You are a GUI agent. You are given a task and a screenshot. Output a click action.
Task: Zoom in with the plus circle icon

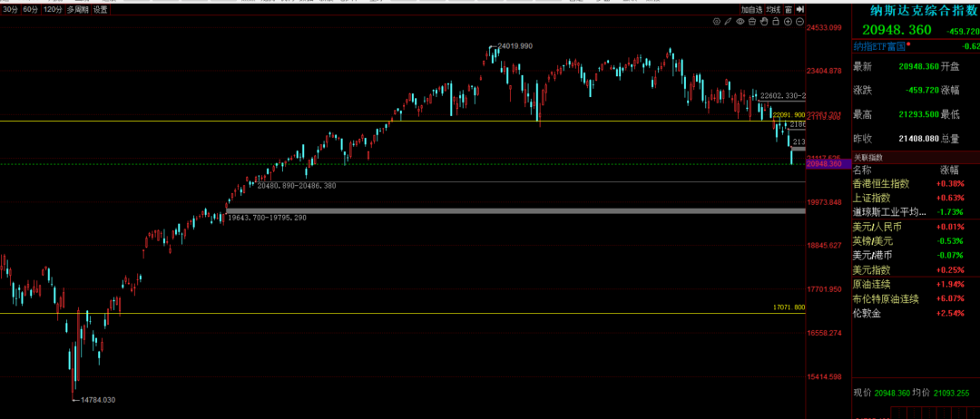[x=788, y=22]
